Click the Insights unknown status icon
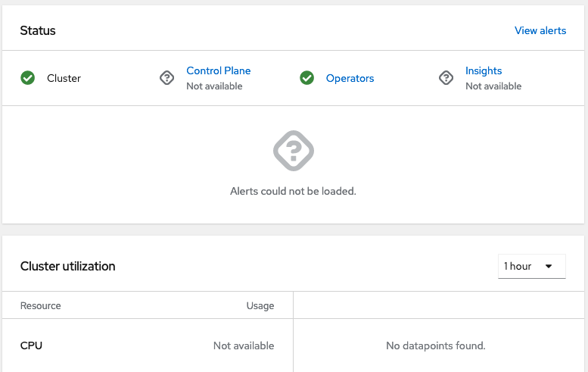The width and height of the screenshot is (588, 372). point(446,78)
